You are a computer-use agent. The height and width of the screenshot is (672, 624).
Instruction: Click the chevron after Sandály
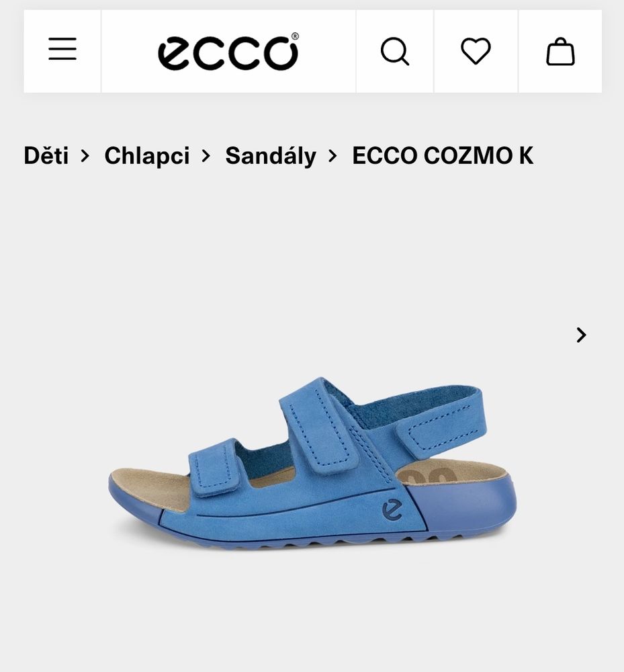pos(332,156)
